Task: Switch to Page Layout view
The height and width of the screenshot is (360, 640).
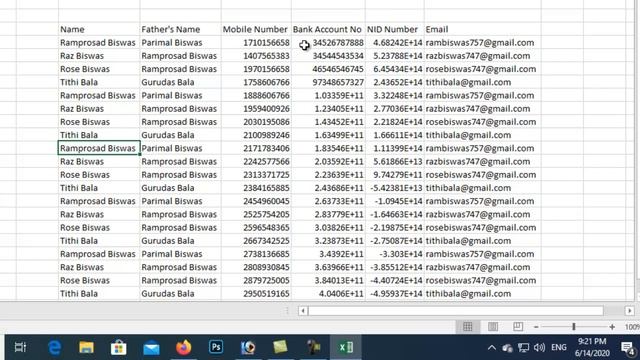Action: pos(493,327)
